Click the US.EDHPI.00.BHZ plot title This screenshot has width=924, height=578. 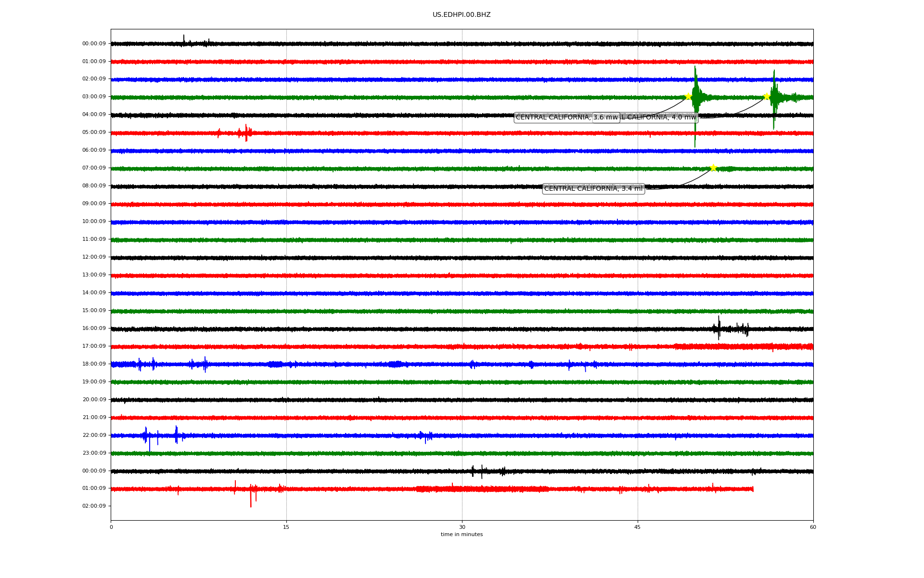click(461, 15)
